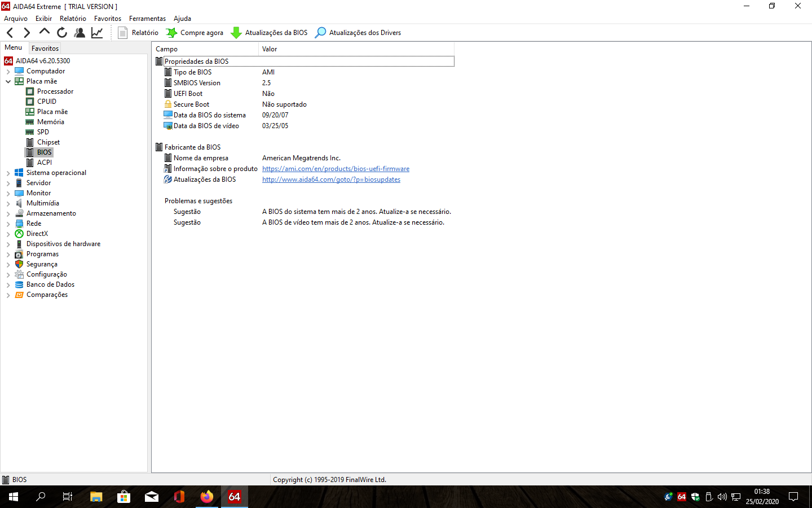Select Chipset in the tree
This screenshot has width=812, height=508.
(x=48, y=142)
